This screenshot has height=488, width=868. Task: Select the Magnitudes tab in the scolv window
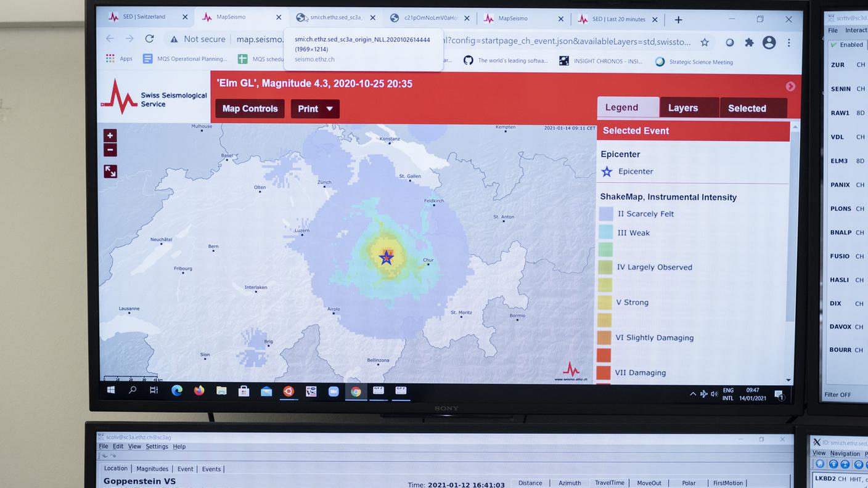pyautogui.click(x=152, y=469)
